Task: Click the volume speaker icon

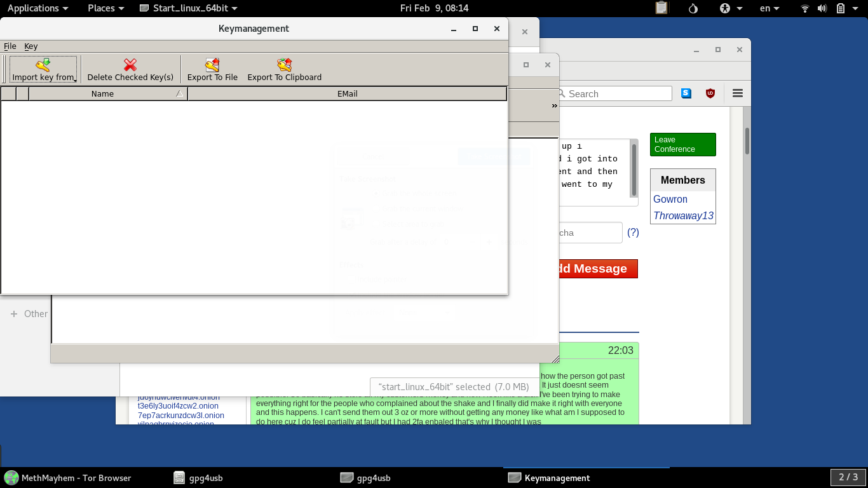Action: point(822,8)
